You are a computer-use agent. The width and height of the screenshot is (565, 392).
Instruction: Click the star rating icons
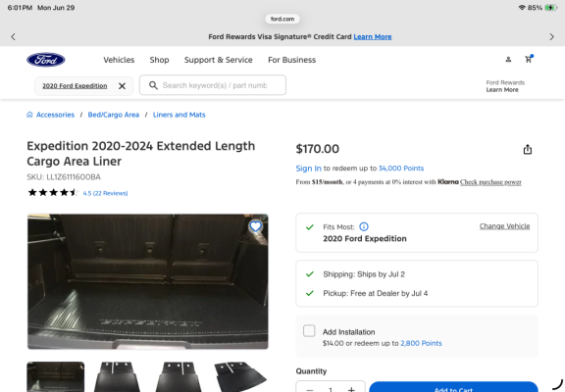point(53,193)
